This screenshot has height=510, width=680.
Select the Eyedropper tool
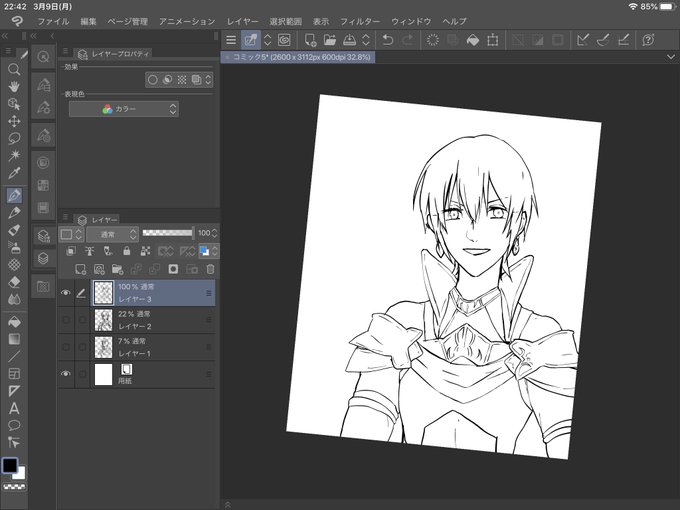(14, 173)
